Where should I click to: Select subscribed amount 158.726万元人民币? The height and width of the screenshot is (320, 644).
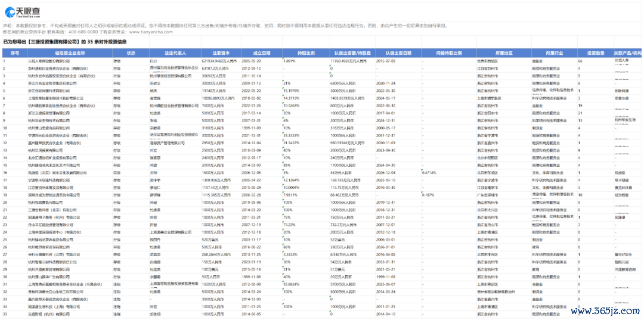click(346, 180)
